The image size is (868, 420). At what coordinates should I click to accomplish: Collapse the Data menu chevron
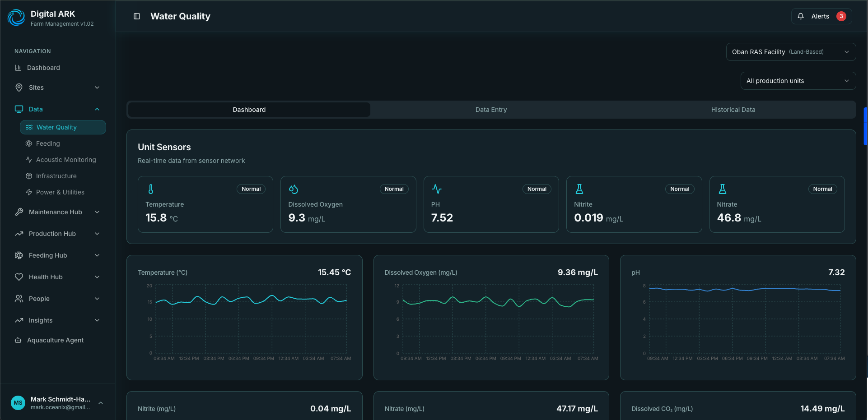point(97,109)
